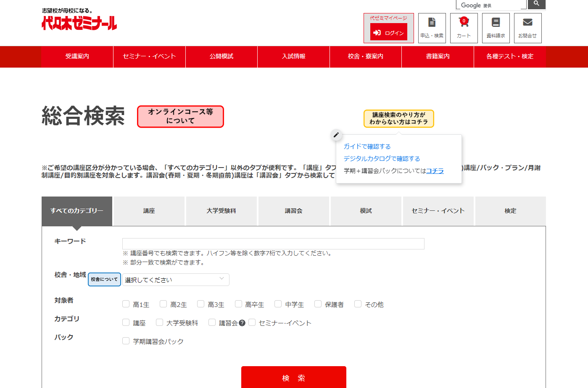Click inside the キーワード input field
The height and width of the screenshot is (388, 588).
273,244
